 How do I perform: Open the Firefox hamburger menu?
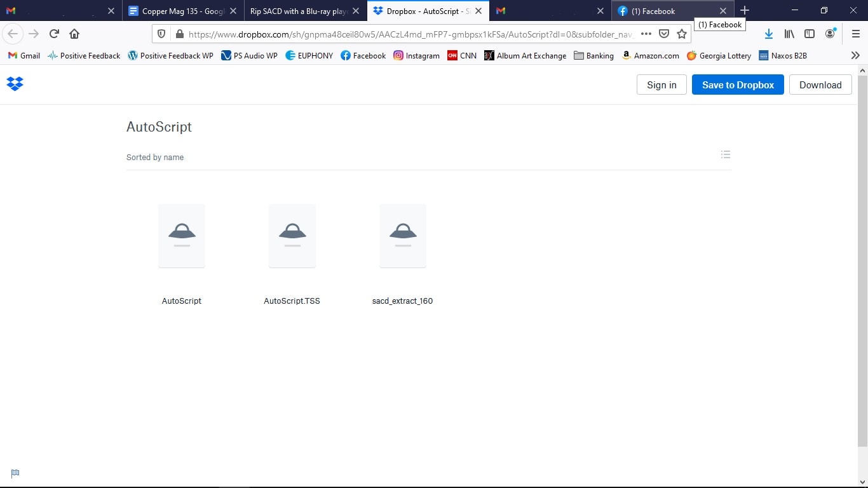click(x=855, y=34)
